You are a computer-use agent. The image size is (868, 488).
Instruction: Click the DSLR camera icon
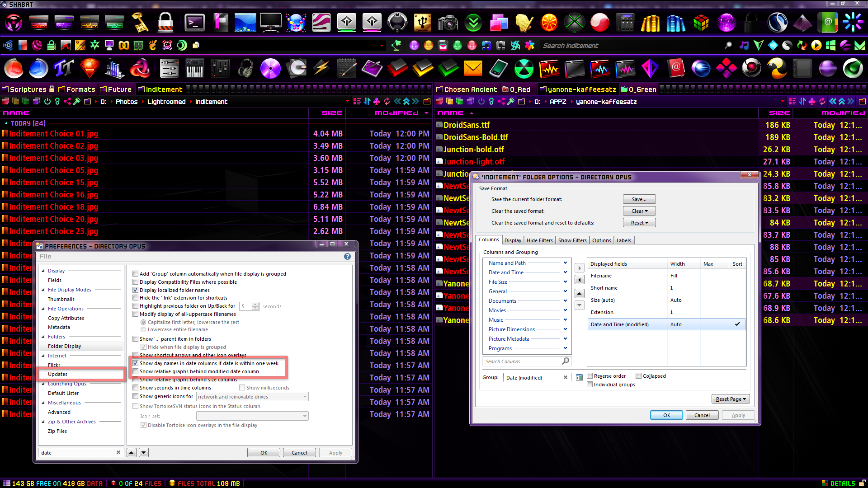click(x=448, y=22)
